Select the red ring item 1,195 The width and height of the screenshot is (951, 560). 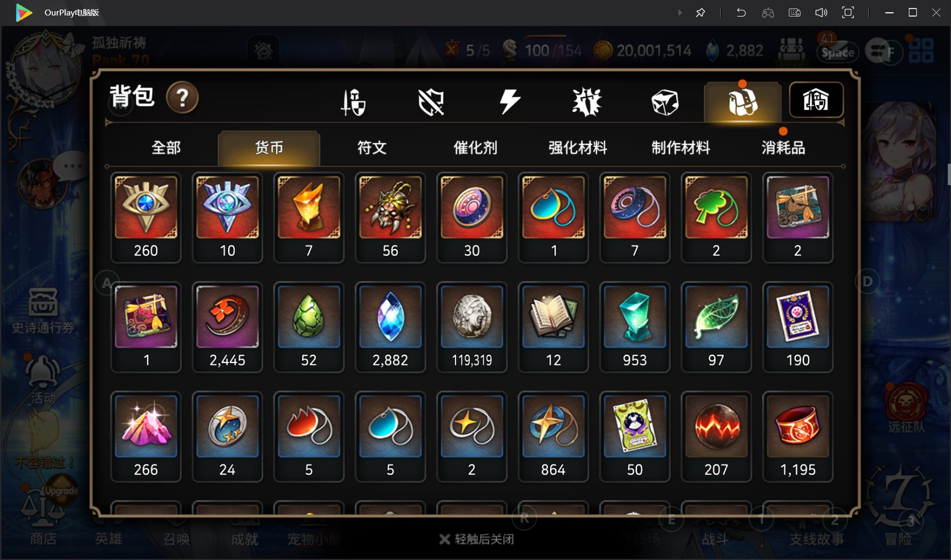pos(798,436)
